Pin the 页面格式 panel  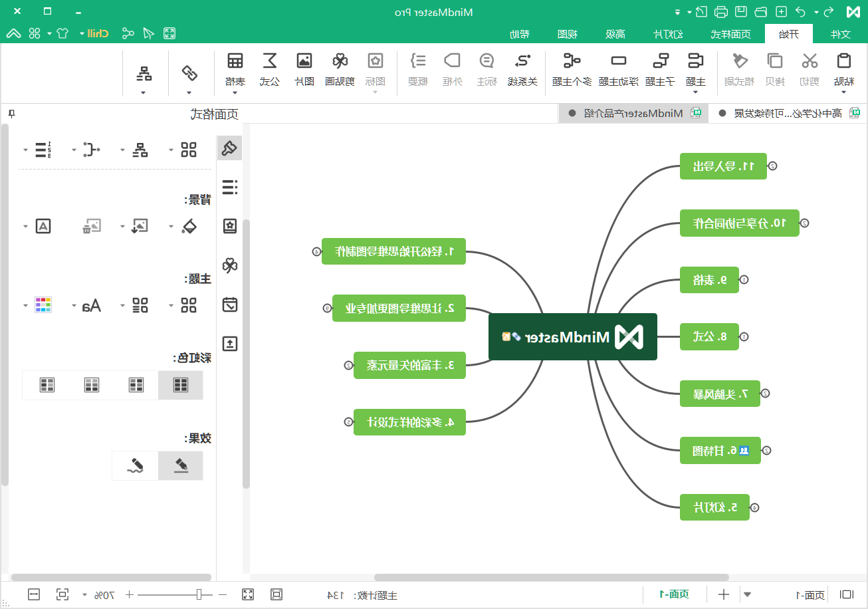pos(11,114)
